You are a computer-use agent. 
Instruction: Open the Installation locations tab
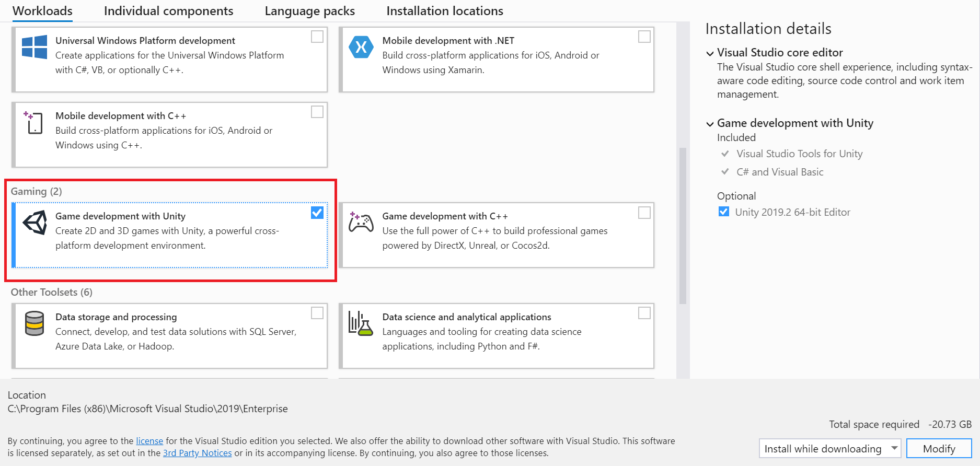(445, 11)
